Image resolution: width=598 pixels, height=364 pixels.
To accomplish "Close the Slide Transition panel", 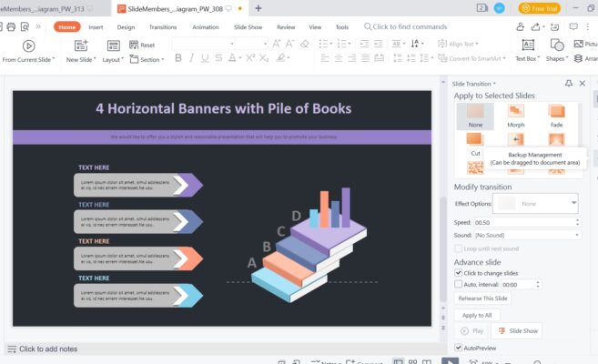I will (582, 83).
